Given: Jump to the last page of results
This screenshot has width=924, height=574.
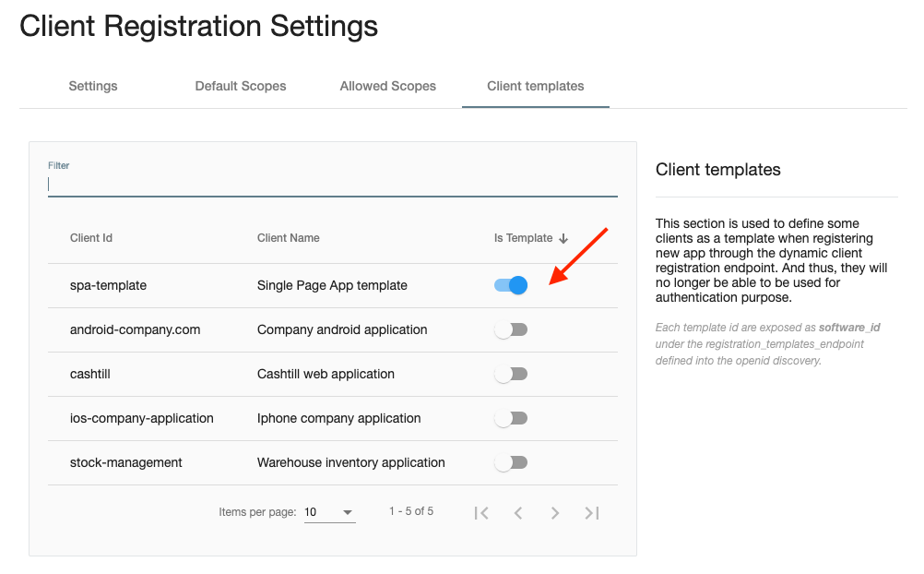Looking at the screenshot, I should coord(592,513).
